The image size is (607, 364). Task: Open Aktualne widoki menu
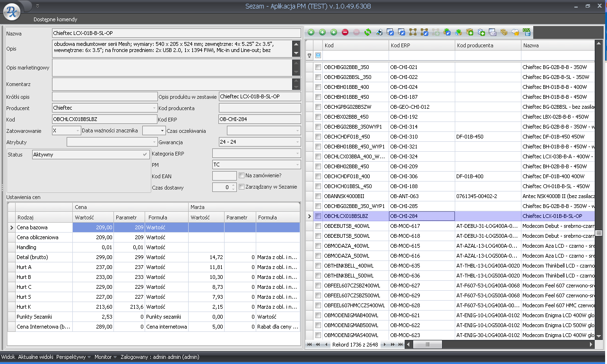click(x=35, y=357)
